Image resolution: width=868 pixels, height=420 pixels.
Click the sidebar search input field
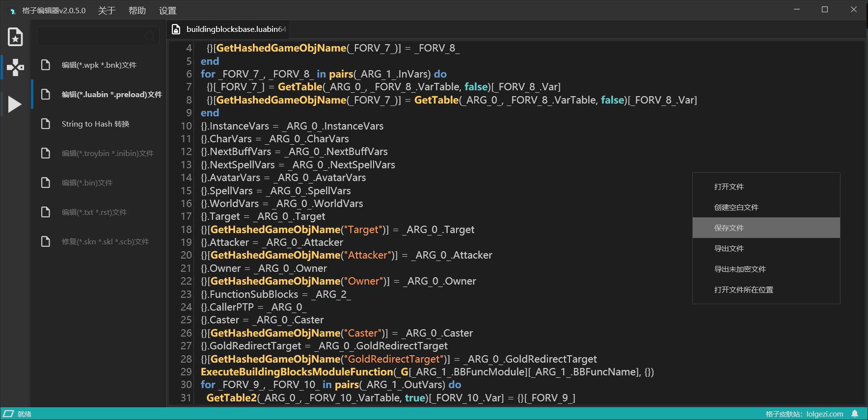91,36
